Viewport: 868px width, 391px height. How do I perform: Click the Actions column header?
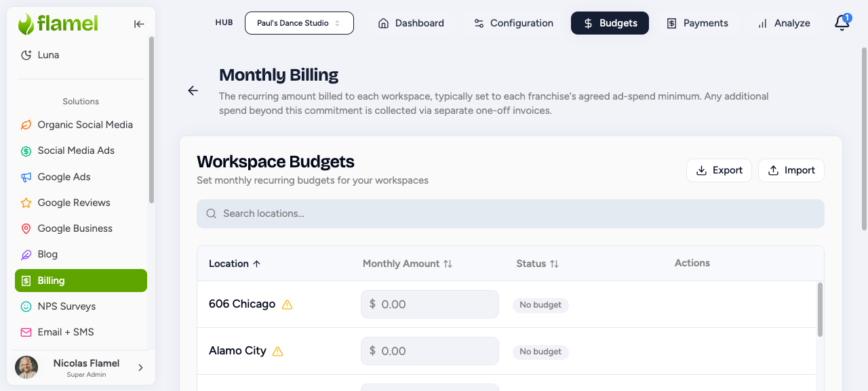click(692, 263)
